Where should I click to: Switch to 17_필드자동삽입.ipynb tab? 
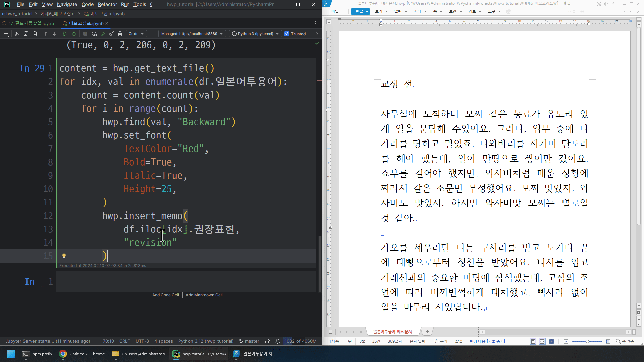31,23
